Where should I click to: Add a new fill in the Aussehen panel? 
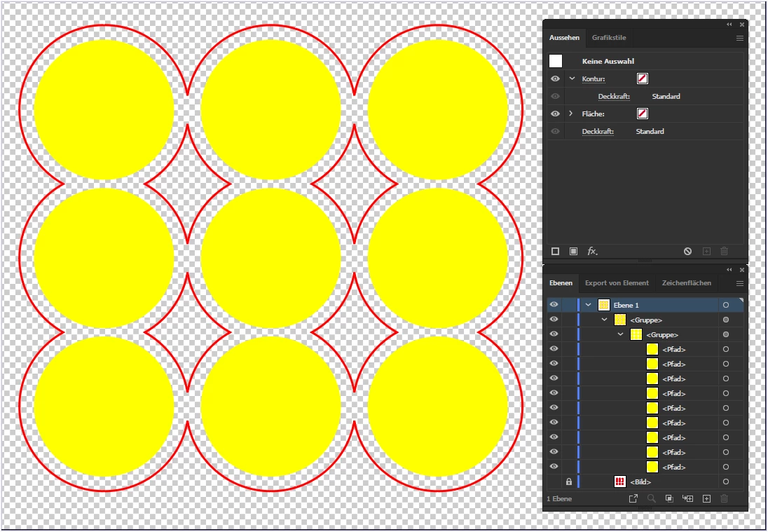point(574,252)
